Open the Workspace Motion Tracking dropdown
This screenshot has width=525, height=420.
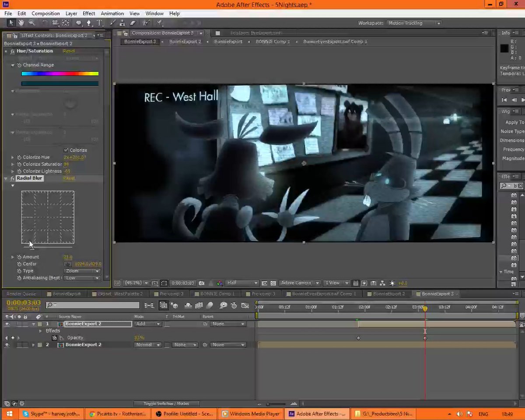click(413, 23)
